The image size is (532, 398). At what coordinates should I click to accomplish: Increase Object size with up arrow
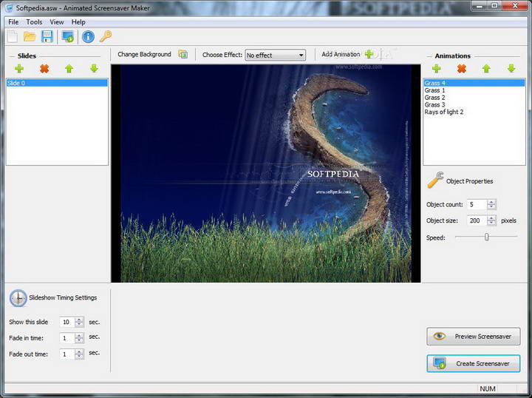pos(491,218)
